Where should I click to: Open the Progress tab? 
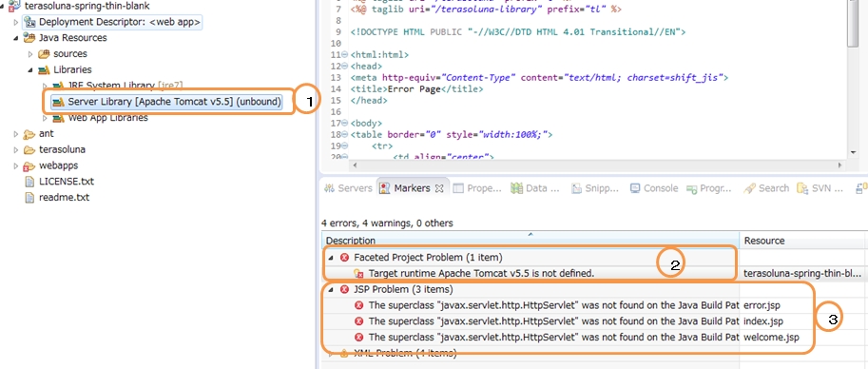pos(709,188)
